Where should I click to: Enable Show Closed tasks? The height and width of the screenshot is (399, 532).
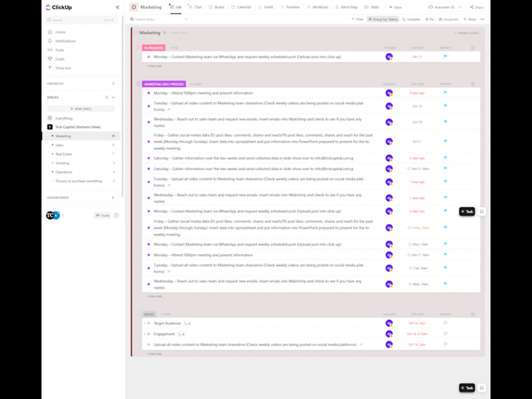(467, 32)
